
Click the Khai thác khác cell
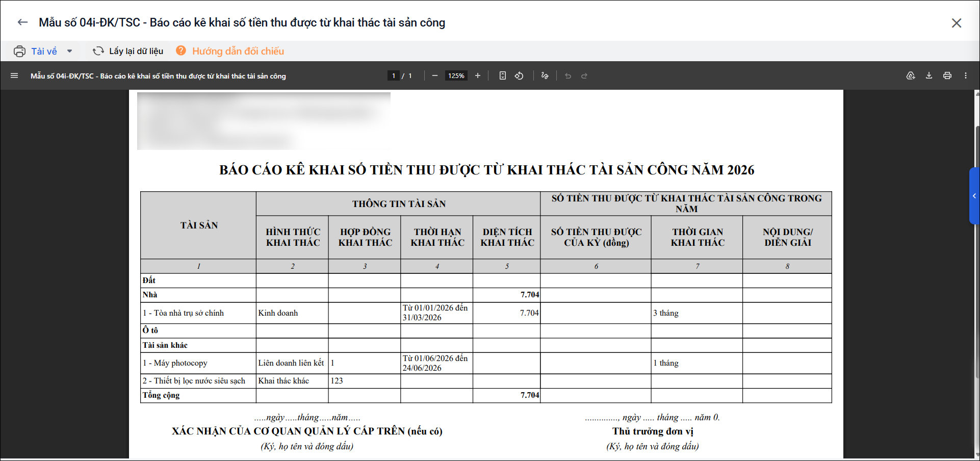pos(292,381)
